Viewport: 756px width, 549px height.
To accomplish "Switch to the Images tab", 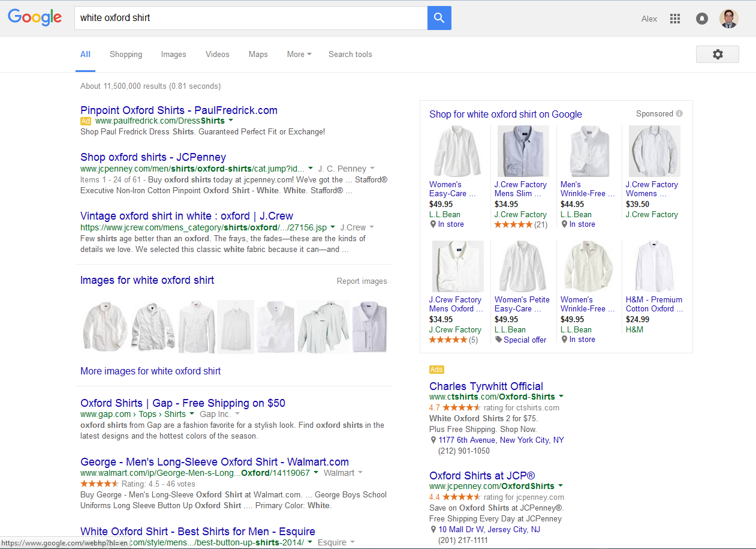I will click(173, 54).
